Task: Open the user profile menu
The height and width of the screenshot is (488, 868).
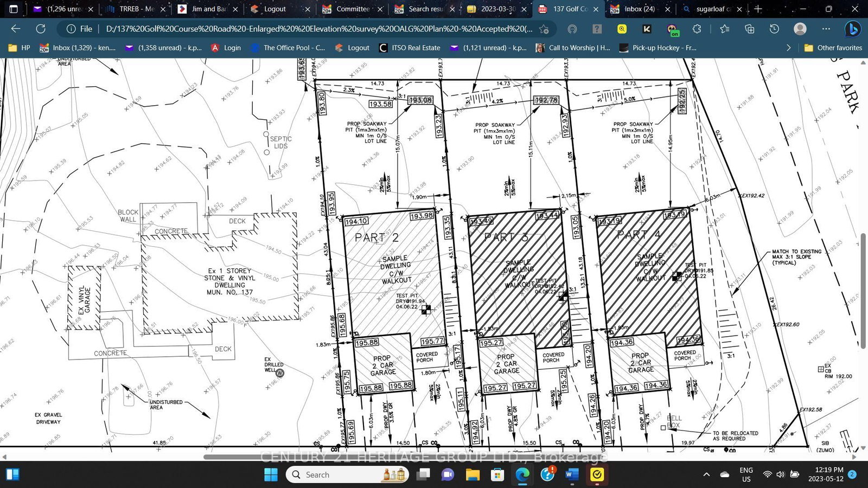Action: pyautogui.click(x=800, y=29)
